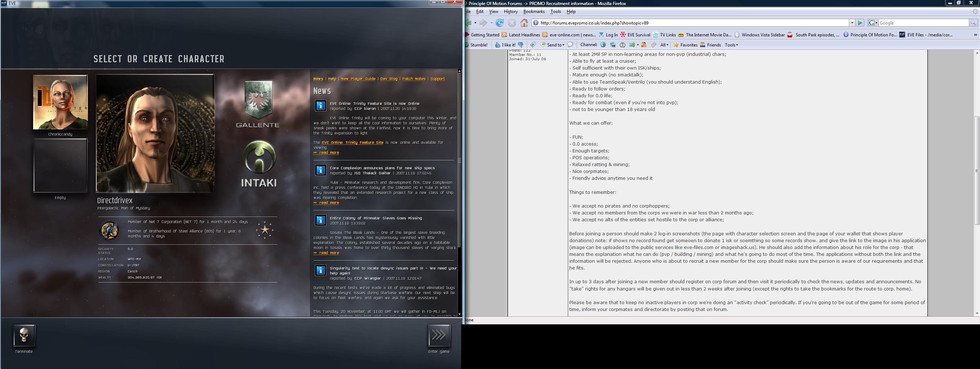980x369 pixels.
Task: Open the Help menu in Firefox
Action: 571,12
